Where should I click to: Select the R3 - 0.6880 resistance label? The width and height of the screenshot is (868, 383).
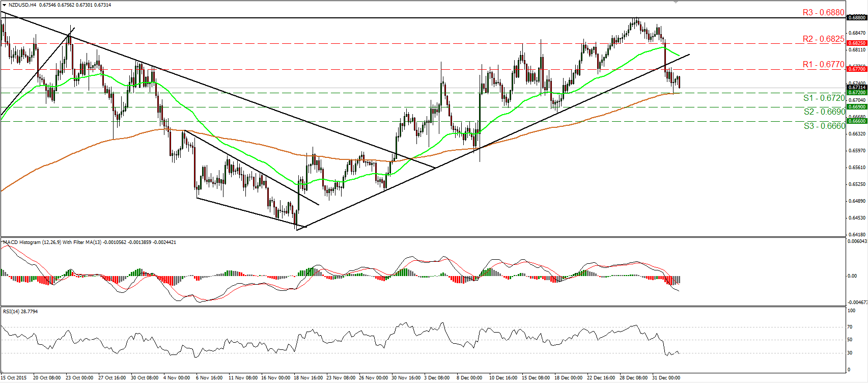pyautogui.click(x=823, y=12)
